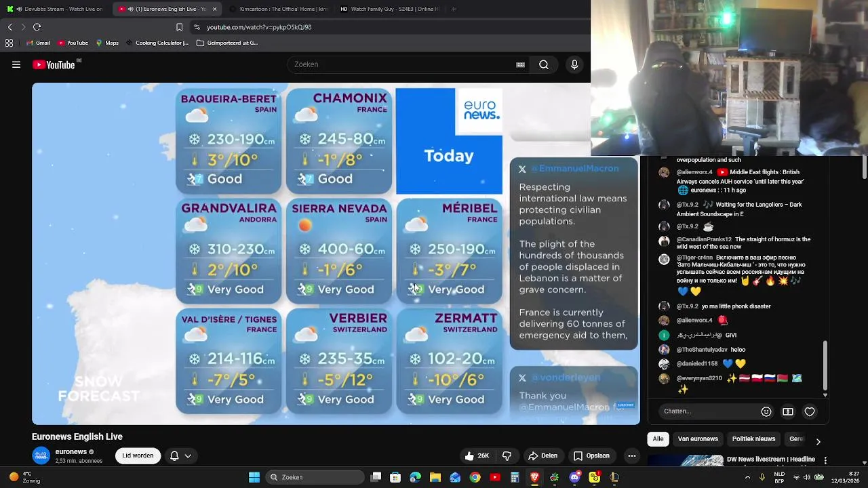
Task: Switch to the Devubbs Stream tab
Action: [54, 9]
